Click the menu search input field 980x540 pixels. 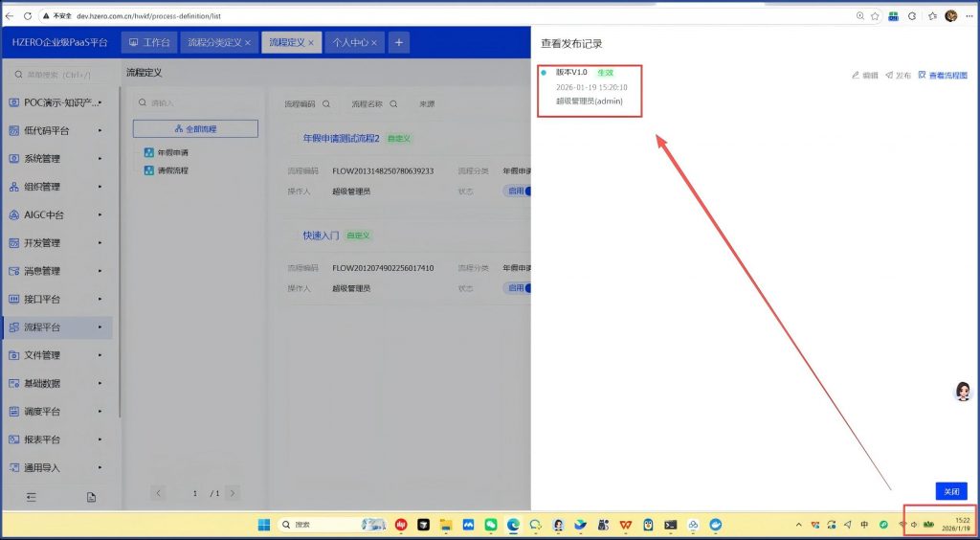point(62,75)
